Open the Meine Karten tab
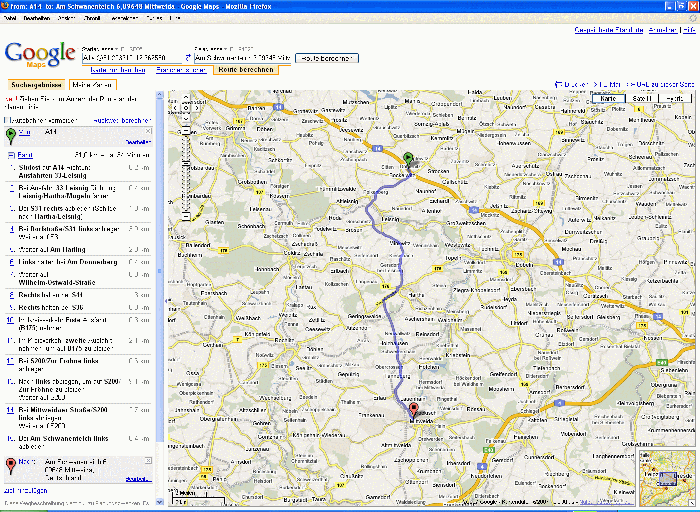This screenshot has height=512, width=700. click(x=92, y=85)
